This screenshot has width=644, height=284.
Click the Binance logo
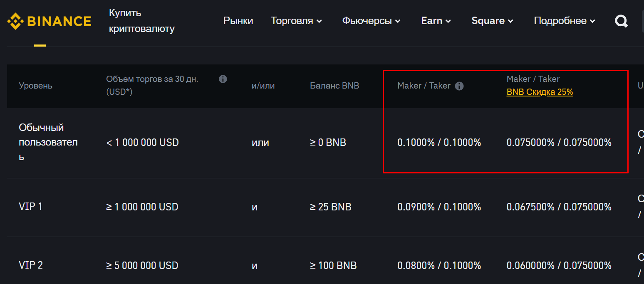(49, 20)
